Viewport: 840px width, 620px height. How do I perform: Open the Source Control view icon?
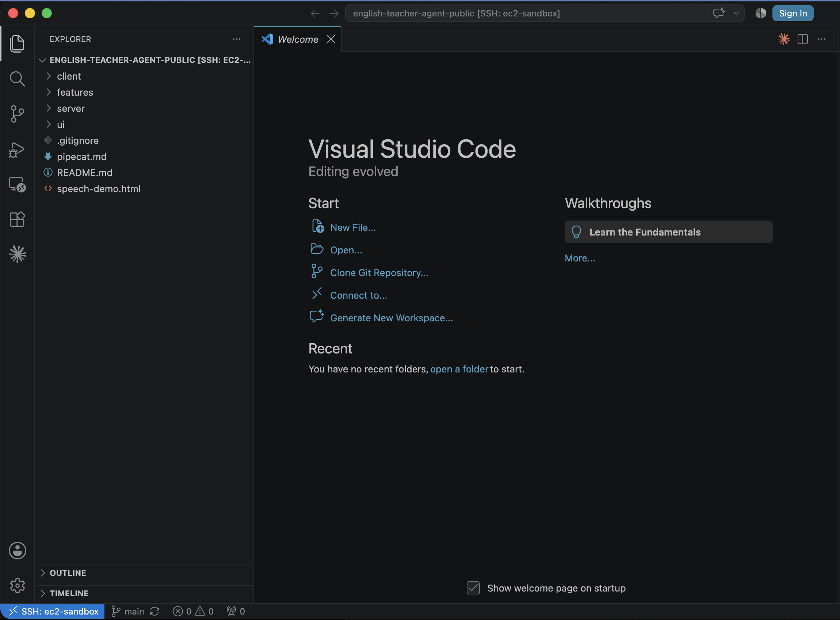pos(17,114)
